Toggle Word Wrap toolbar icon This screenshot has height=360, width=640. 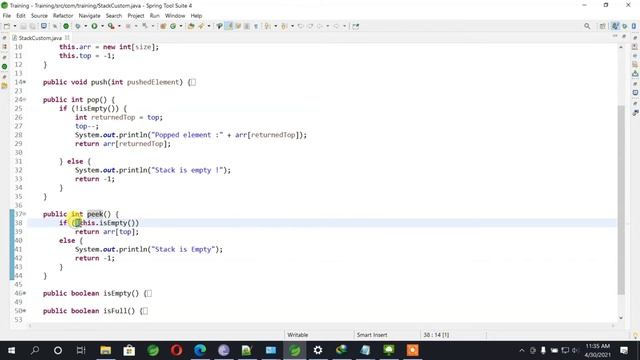(x=238, y=26)
